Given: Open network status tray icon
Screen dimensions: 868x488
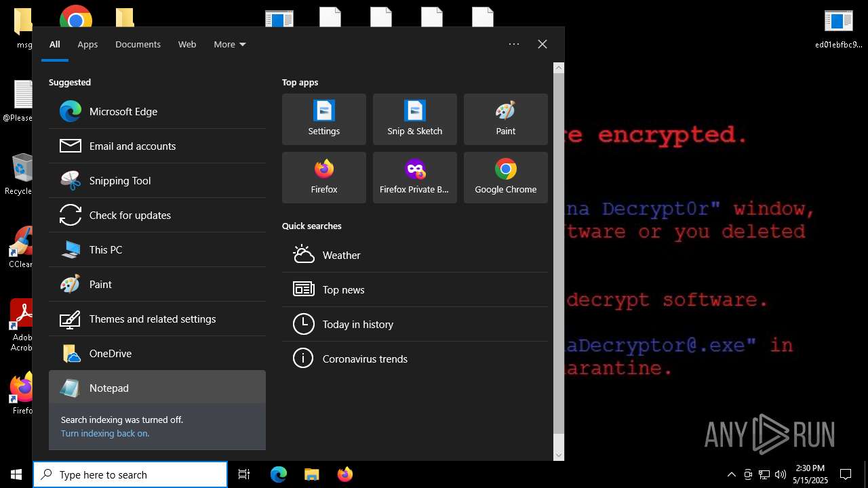Looking at the screenshot, I should coord(764,474).
